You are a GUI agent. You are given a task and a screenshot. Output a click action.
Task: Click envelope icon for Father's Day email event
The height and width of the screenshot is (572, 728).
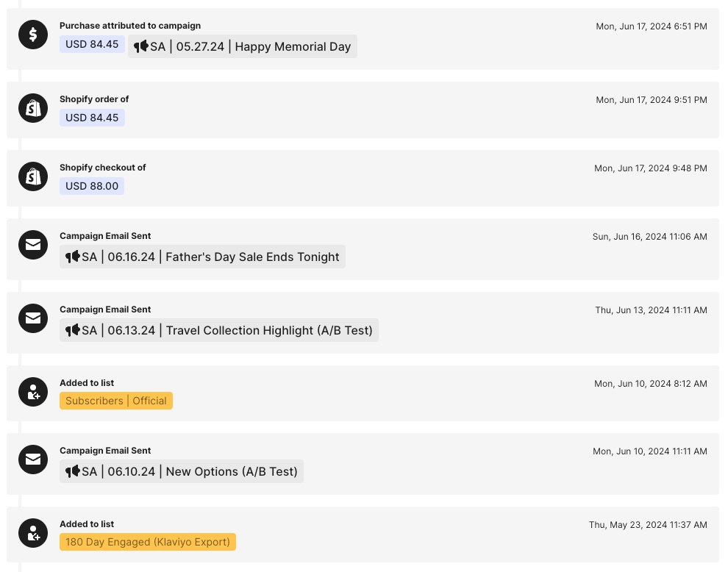[x=33, y=245]
